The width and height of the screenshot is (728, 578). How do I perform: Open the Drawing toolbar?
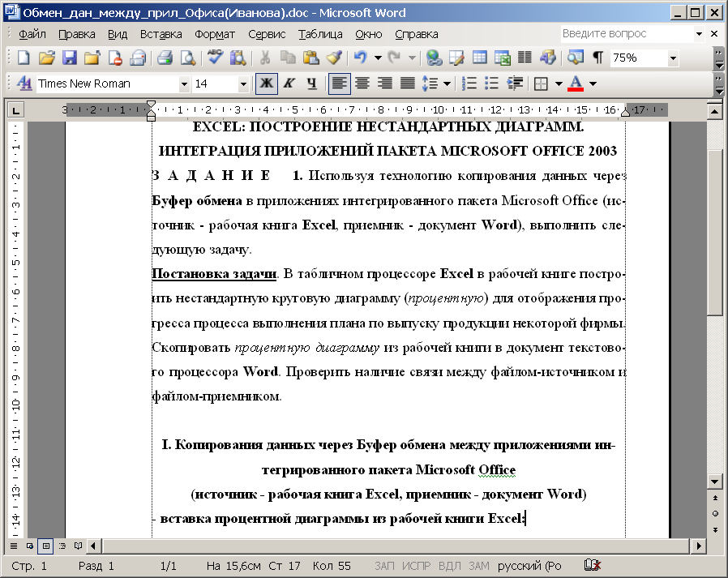548,58
